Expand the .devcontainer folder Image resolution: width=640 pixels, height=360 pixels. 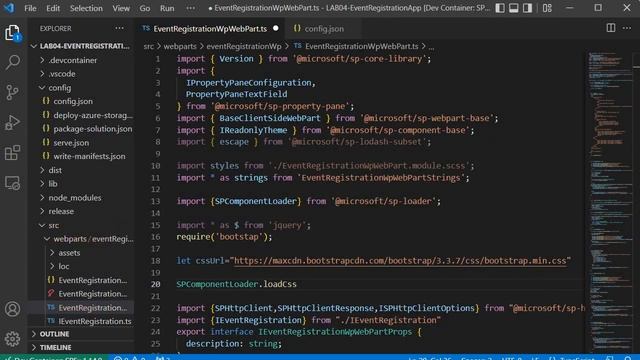coord(82,60)
